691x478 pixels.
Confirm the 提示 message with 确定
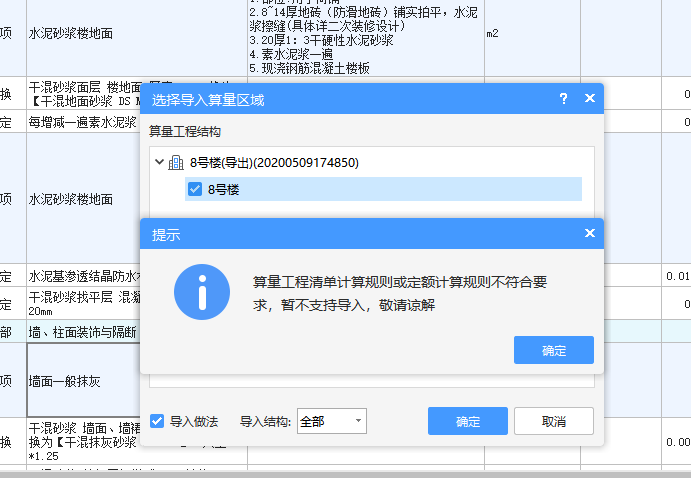(x=554, y=350)
